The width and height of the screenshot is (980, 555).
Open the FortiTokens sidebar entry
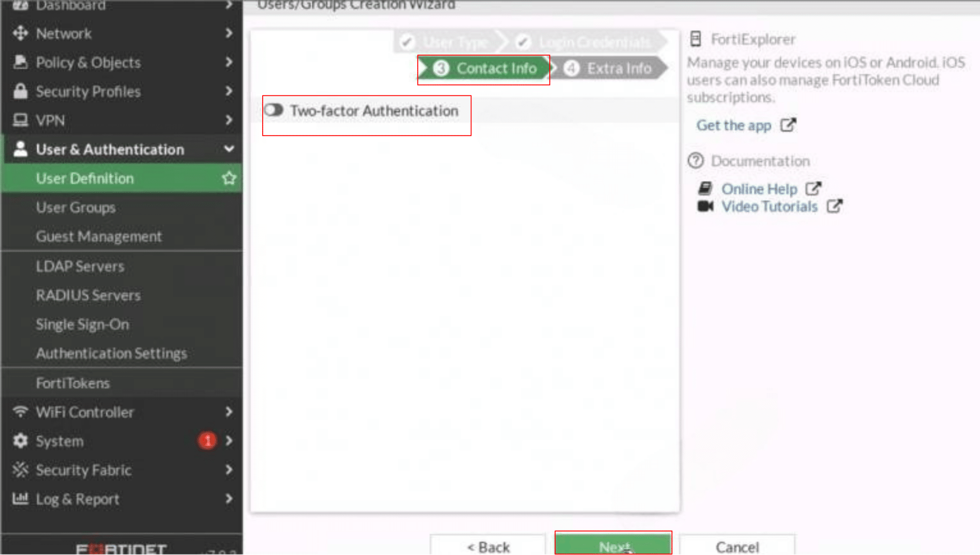click(73, 383)
